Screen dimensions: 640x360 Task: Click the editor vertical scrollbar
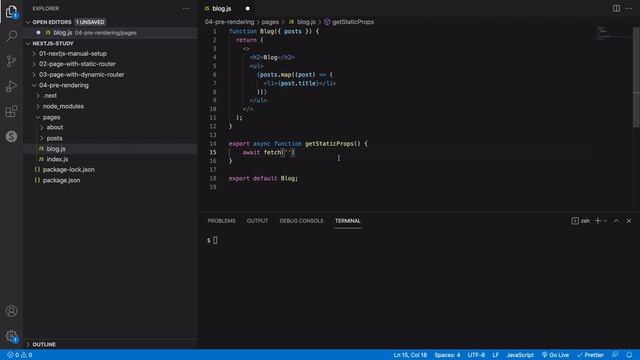(x=636, y=78)
